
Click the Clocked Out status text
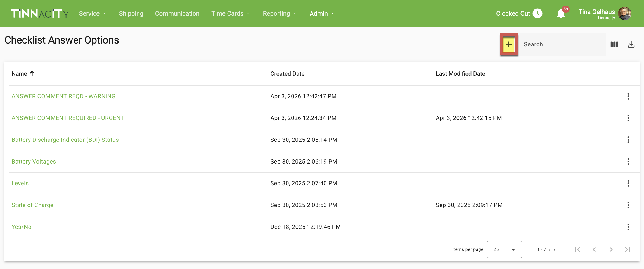point(513,13)
